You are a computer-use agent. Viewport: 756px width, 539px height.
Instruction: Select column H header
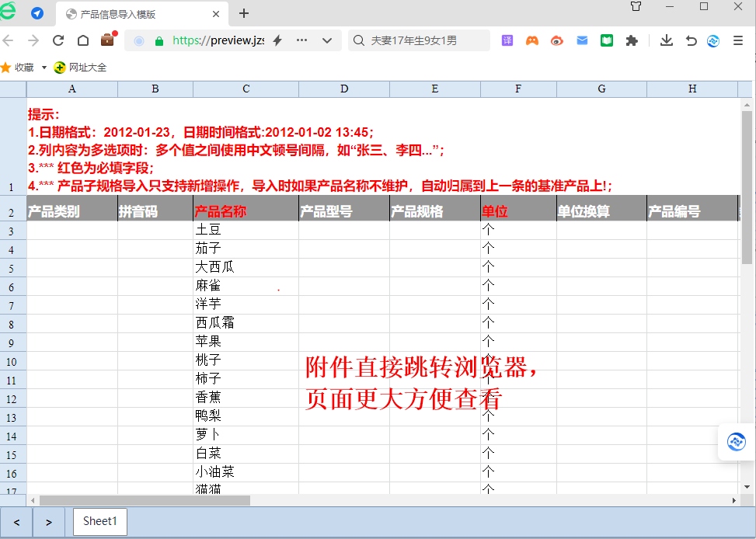692,89
